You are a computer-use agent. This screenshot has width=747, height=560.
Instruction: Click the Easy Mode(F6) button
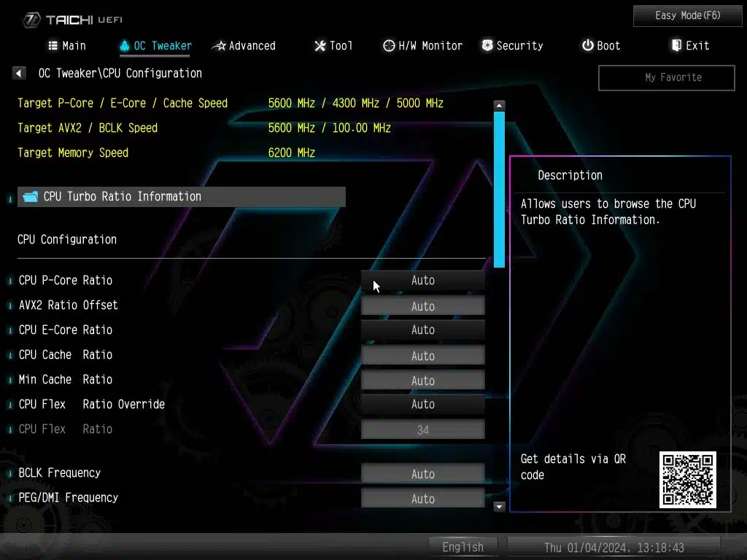[687, 15]
